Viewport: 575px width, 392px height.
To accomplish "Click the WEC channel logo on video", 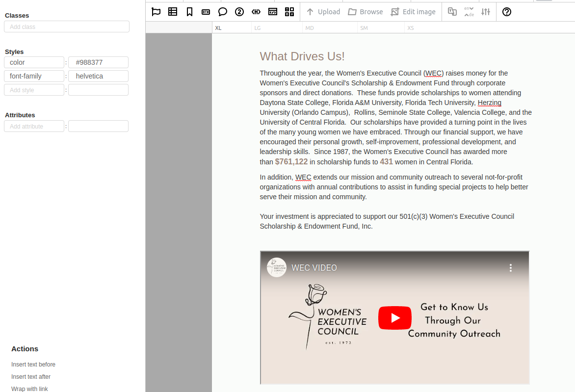I will (x=277, y=267).
